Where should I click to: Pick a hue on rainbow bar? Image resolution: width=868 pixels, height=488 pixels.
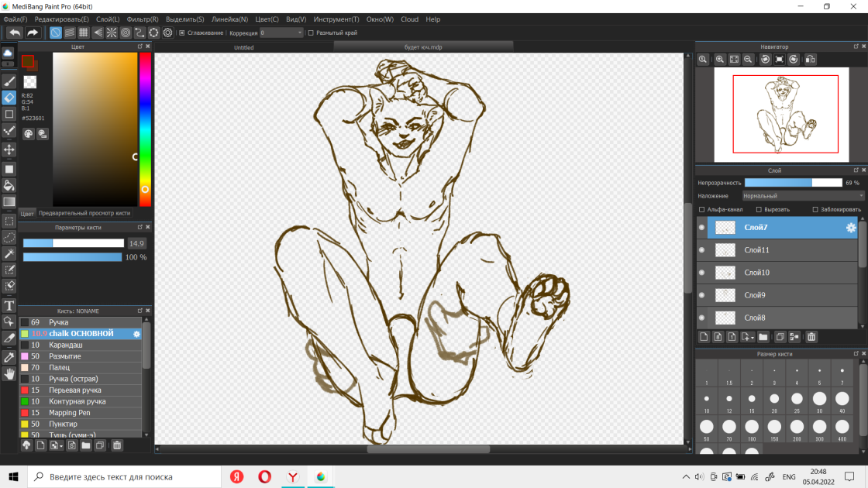[x=144, y=129]
